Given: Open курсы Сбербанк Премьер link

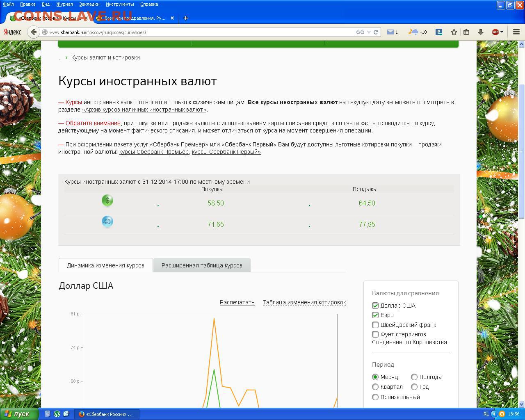Looking at the screenshot, I should [x=154, y=152].
